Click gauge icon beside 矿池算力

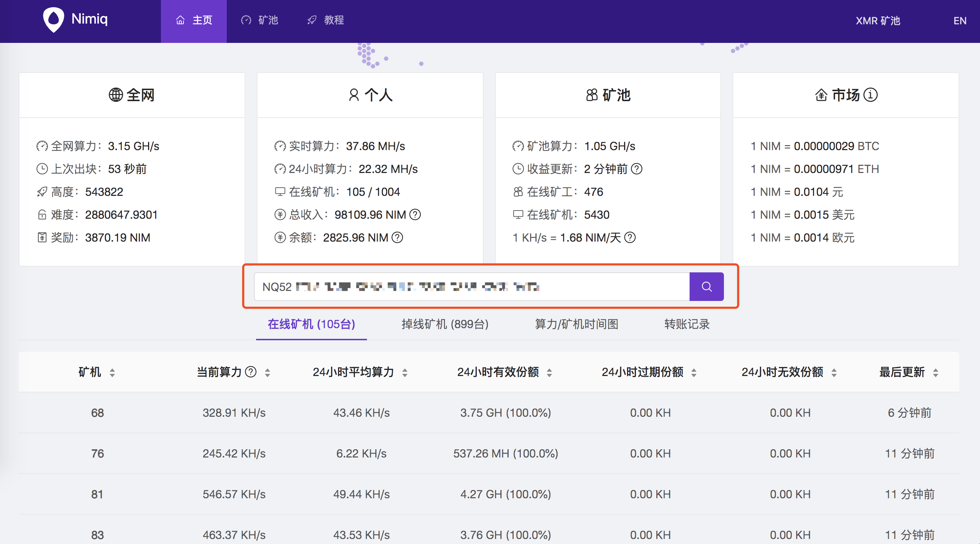(518, 146)
